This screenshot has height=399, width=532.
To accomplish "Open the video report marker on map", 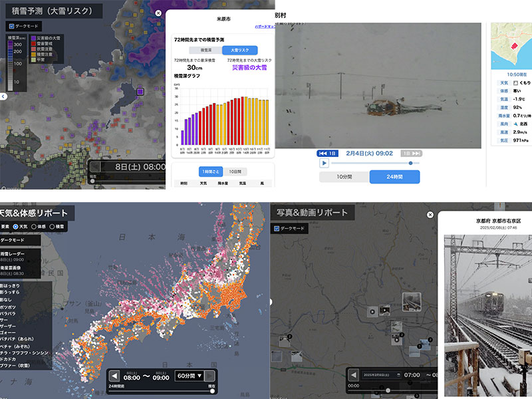I will click(x=384, y=310).
